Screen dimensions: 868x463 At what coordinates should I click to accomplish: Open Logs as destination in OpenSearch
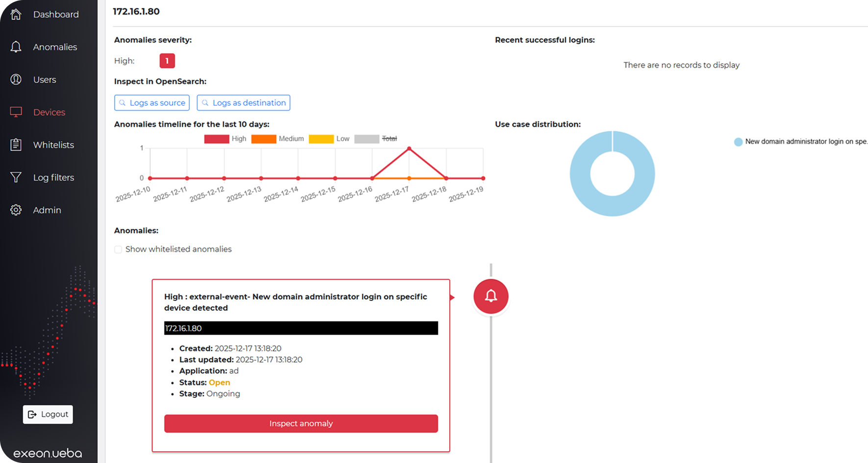click(243, 103)
